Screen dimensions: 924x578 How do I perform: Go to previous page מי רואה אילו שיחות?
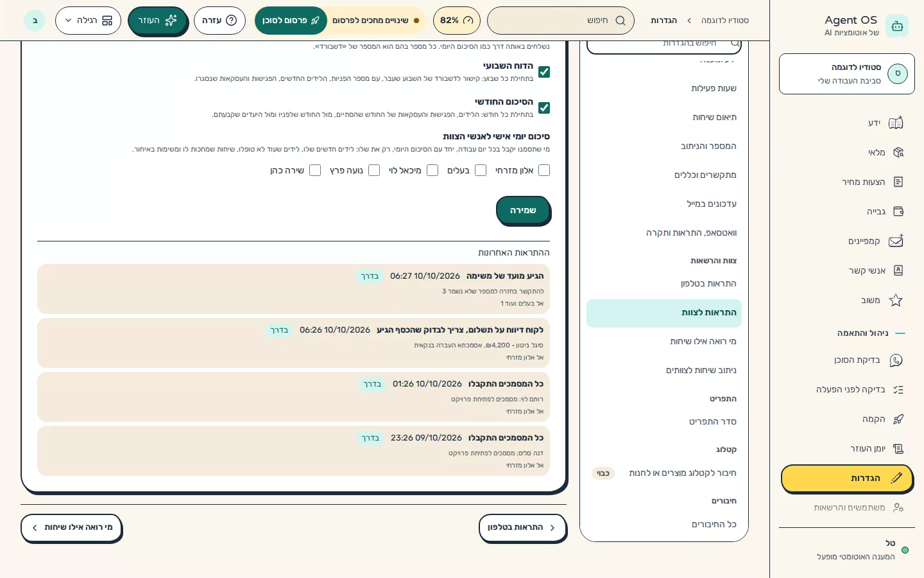coord(71,528)
